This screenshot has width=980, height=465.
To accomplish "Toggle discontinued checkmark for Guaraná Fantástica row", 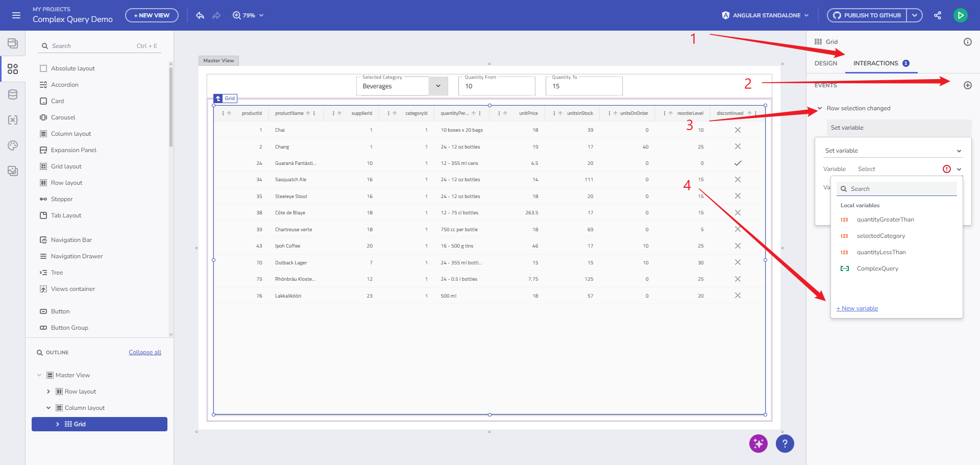I will (x=738, y=163).
